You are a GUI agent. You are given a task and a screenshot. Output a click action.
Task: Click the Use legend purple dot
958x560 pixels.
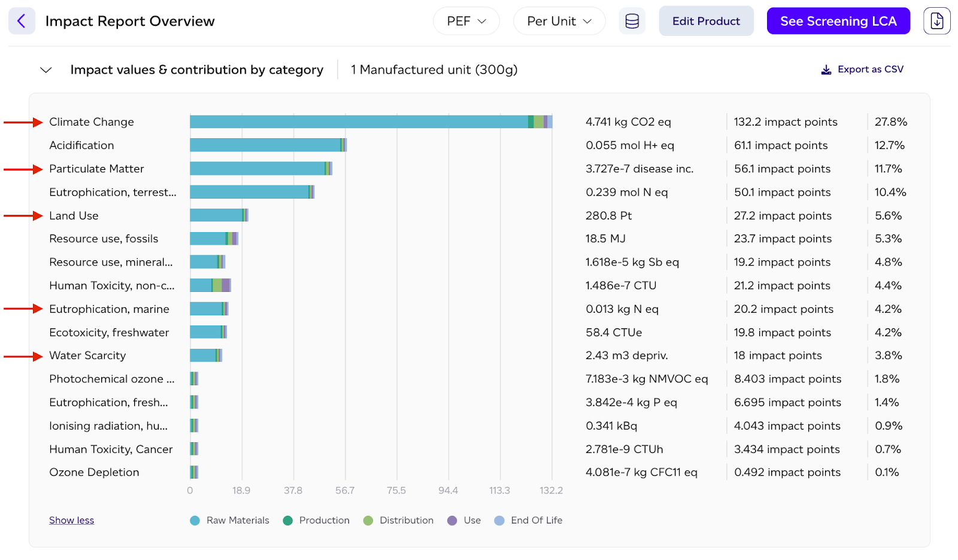pos(452,521)
